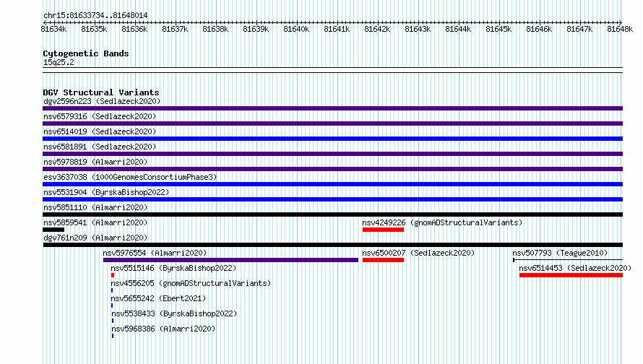The image size is (643, 364).
Task: Open nsv5978819 (Almarri2020) variant label
Action: pyautogui.click(x=95, y=162)
